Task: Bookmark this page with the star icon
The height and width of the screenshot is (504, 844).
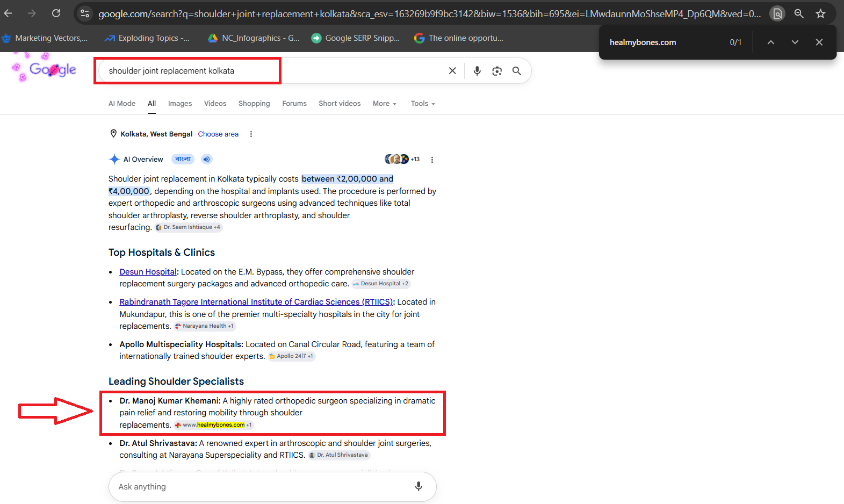Action: coord(820,13)
